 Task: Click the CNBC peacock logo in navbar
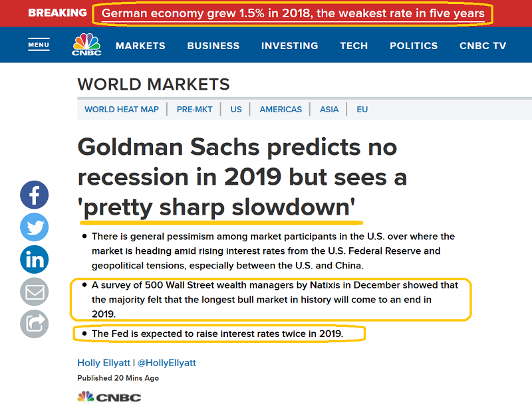tap(86, 45)
